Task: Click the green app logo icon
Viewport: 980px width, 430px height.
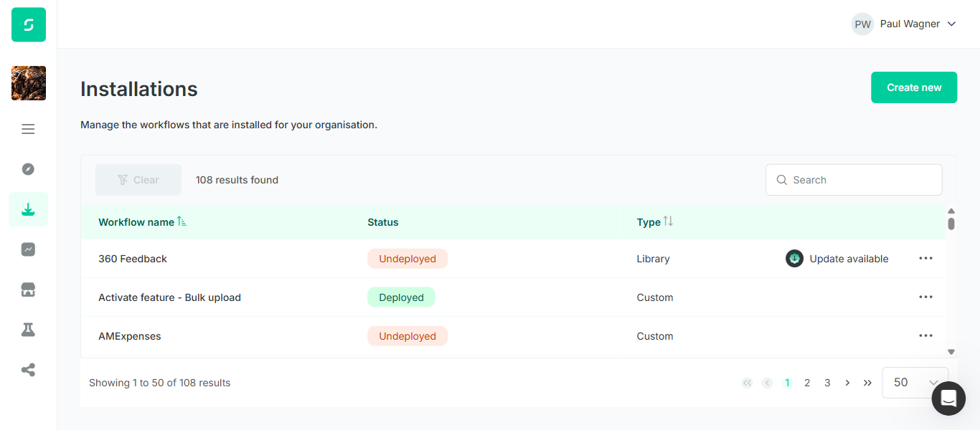Action: [x=29, y=24]
